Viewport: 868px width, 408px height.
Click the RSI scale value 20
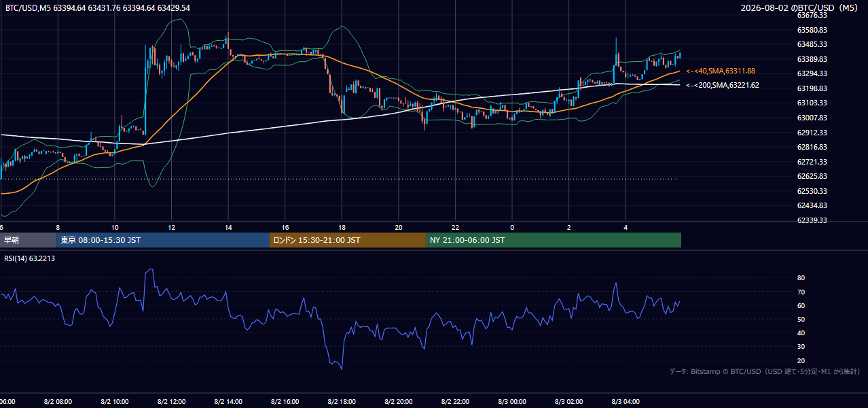pos(801,360)
